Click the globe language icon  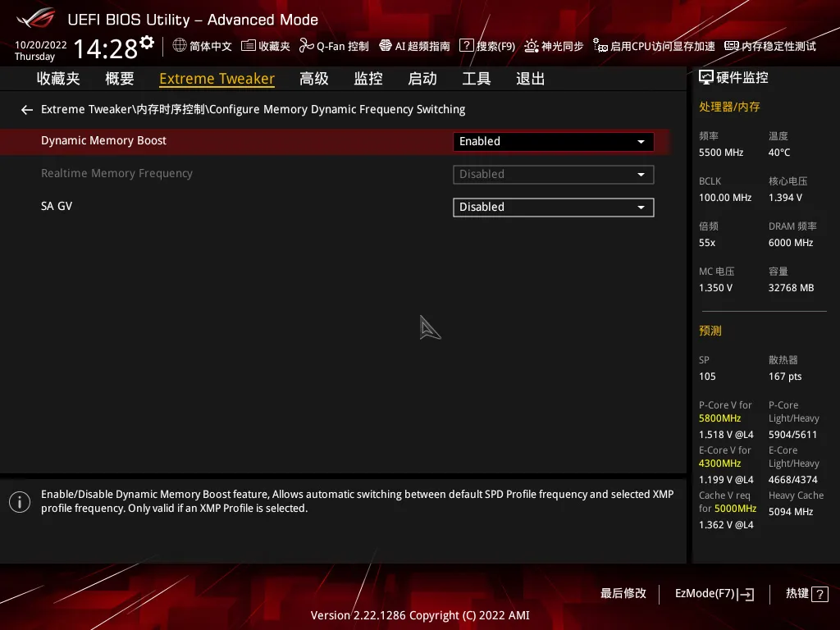(x=180, y=46)
